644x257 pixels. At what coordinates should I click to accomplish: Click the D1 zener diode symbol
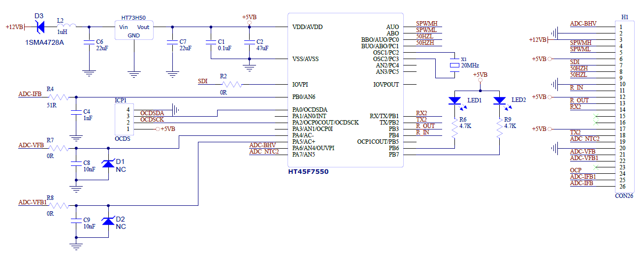pos(108,163)
